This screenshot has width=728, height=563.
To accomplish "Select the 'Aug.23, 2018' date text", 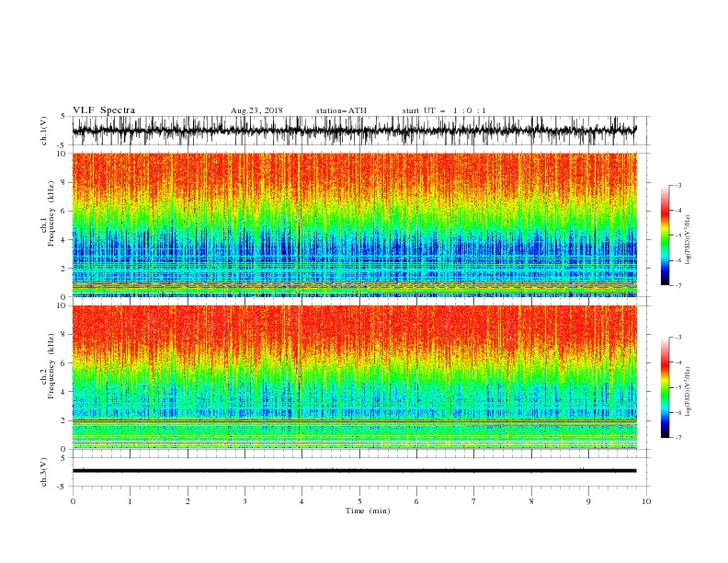I will [x=256, y=110].
